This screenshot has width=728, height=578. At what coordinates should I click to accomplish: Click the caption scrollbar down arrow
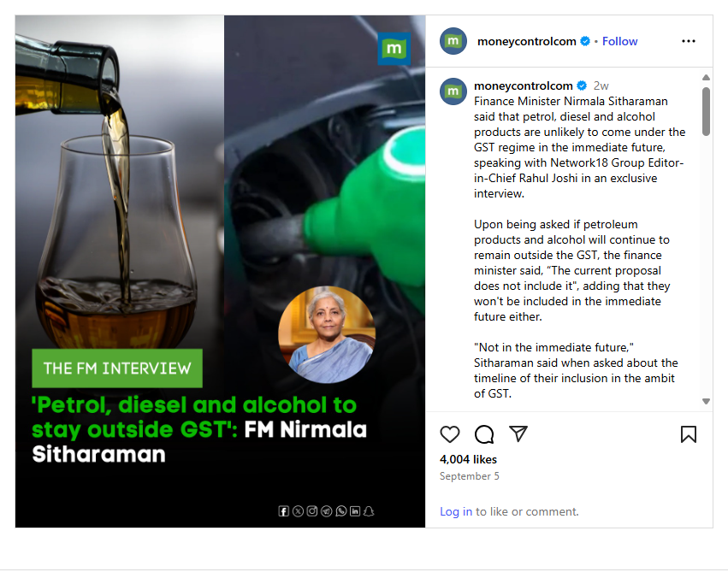coord(706,401)
